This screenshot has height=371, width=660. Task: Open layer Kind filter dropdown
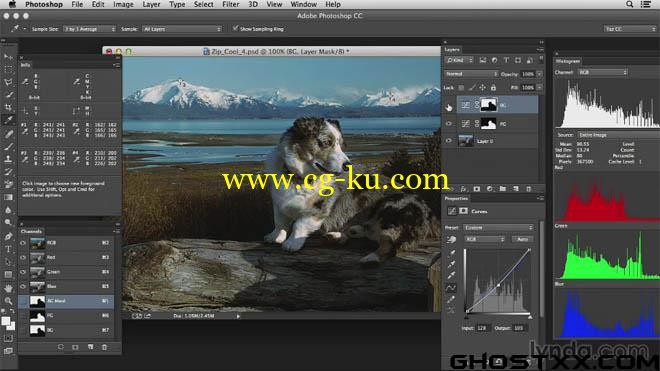[459, 60]
